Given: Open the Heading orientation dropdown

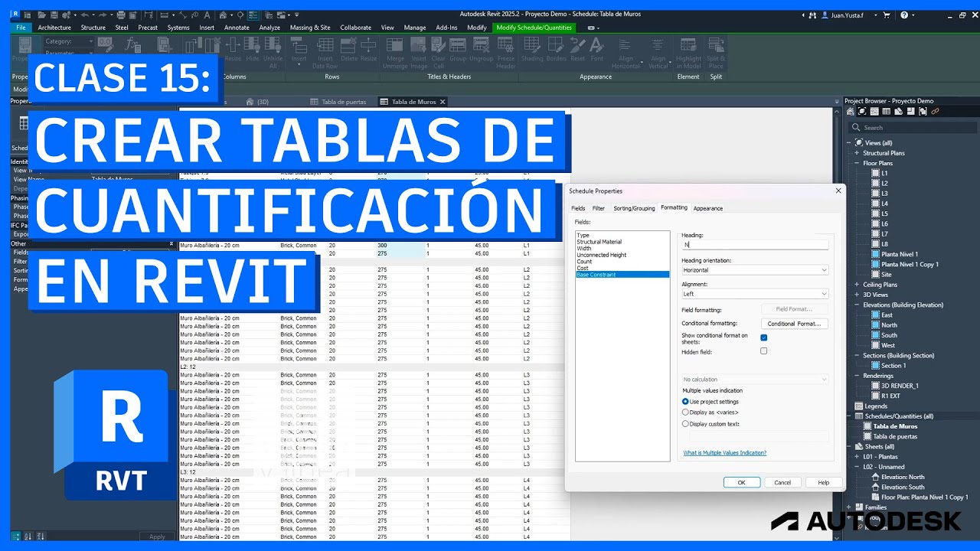Looking at the screenshot, I should pyautogui.click(x=755, y=270).
